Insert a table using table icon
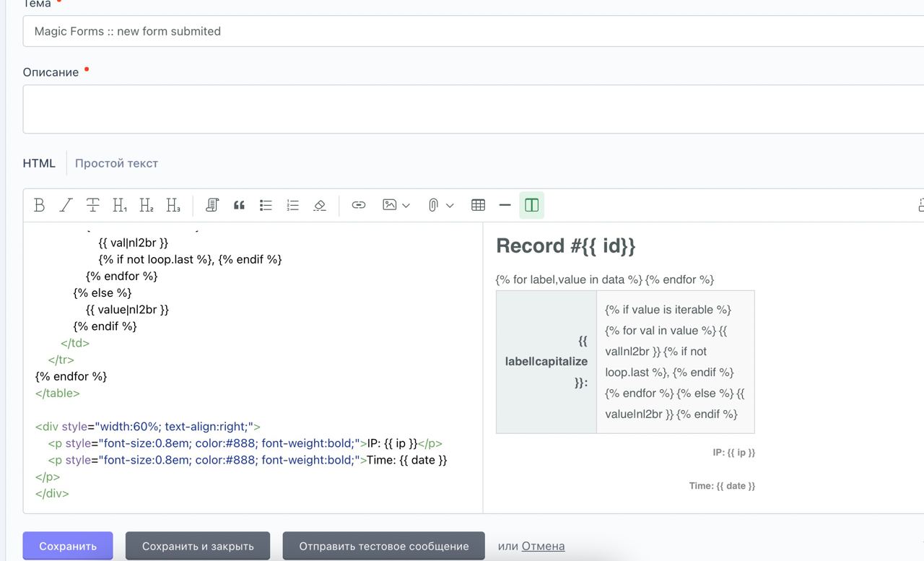Viewport: 924px width, 561px height. (478, 205)
